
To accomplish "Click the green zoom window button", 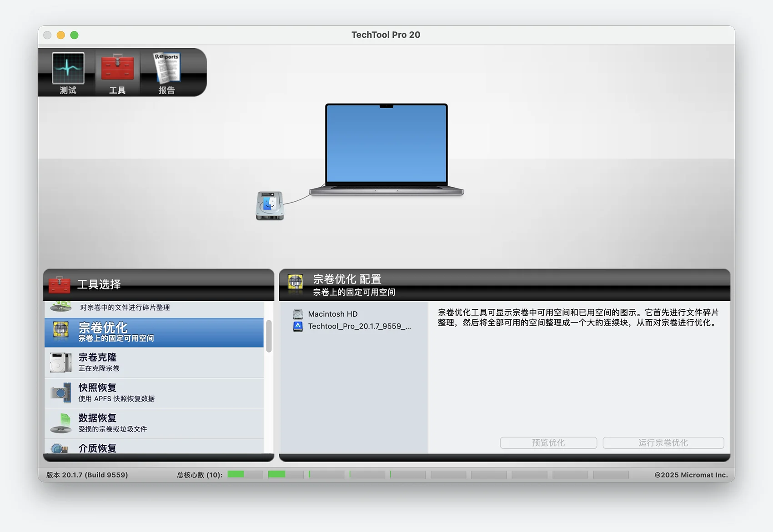I will pos(75,35).
